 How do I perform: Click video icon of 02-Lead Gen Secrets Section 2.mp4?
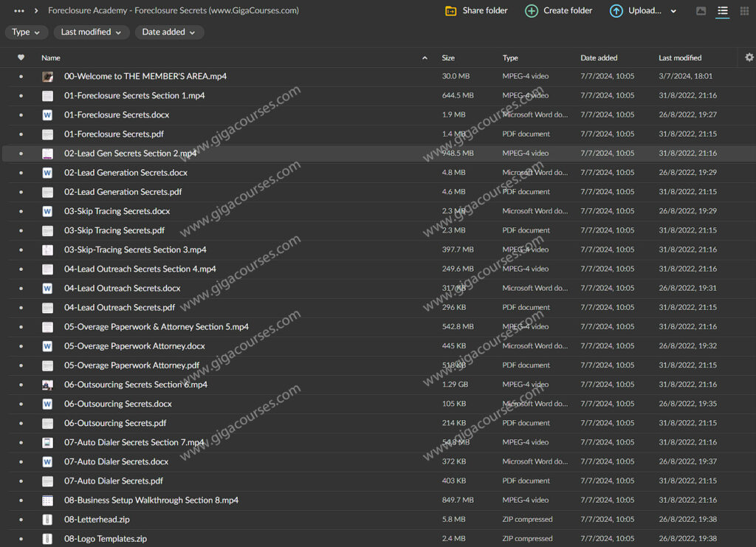tap(47, 154)
